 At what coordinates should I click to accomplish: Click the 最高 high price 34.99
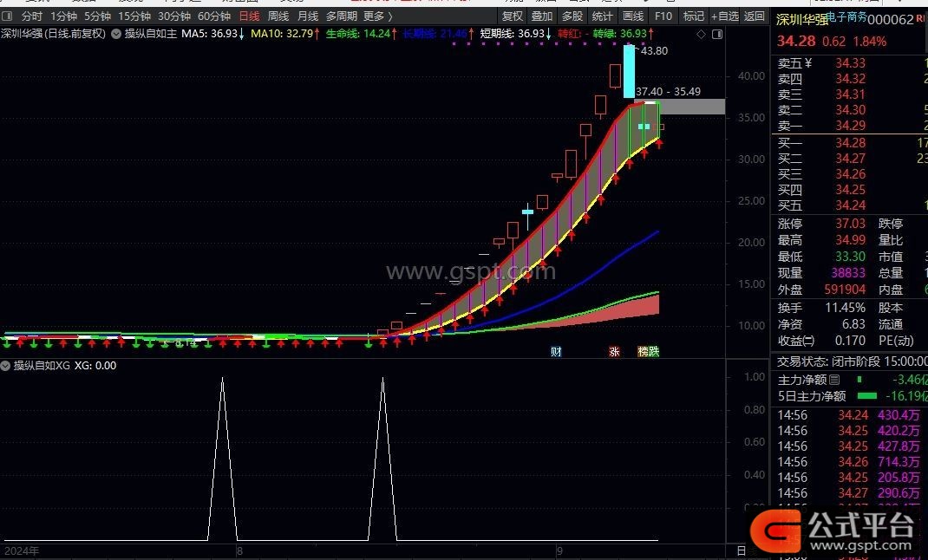click(x=850, y=240)
